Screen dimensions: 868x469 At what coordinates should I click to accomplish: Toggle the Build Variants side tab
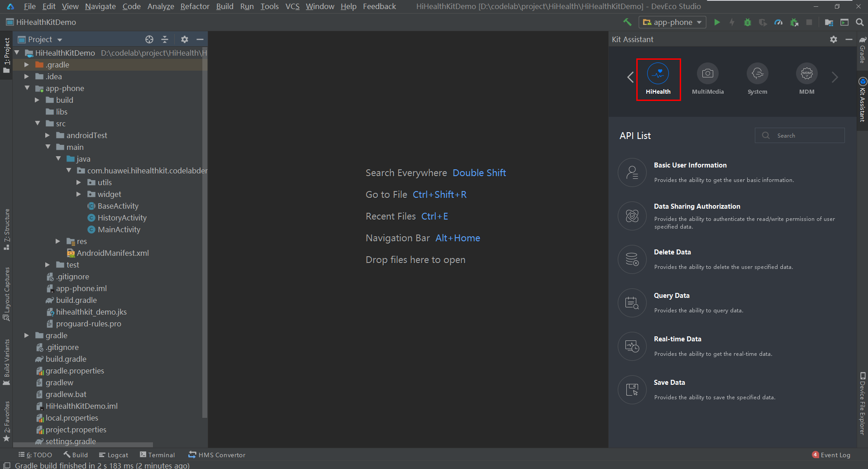coord(6,361)
